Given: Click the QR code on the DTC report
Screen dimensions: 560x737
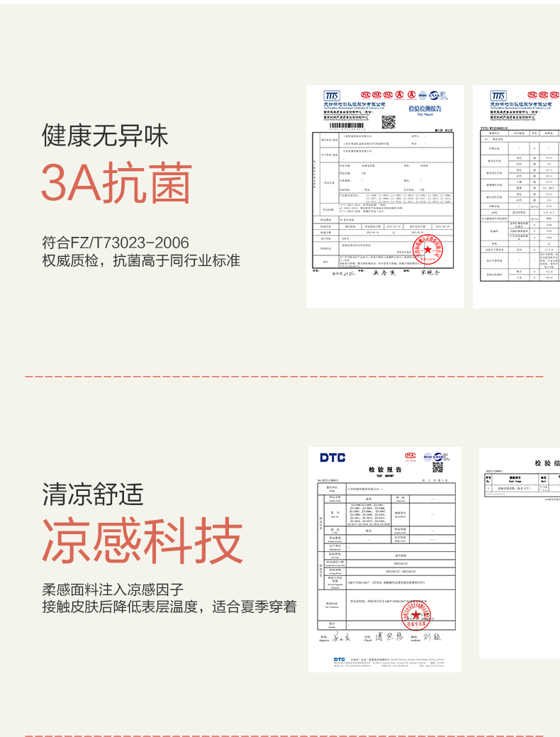Looking at the screenshot, I should 437,467.
